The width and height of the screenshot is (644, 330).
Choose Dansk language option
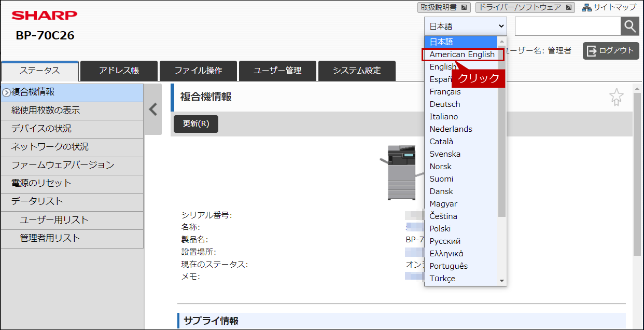[x=461, y=191]
